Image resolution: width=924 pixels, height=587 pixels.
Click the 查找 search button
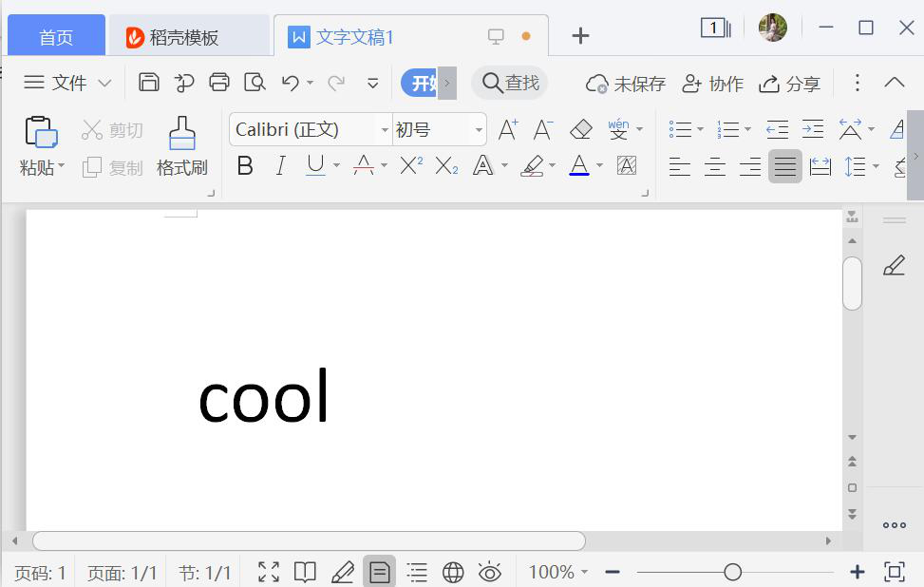point(510,83)
